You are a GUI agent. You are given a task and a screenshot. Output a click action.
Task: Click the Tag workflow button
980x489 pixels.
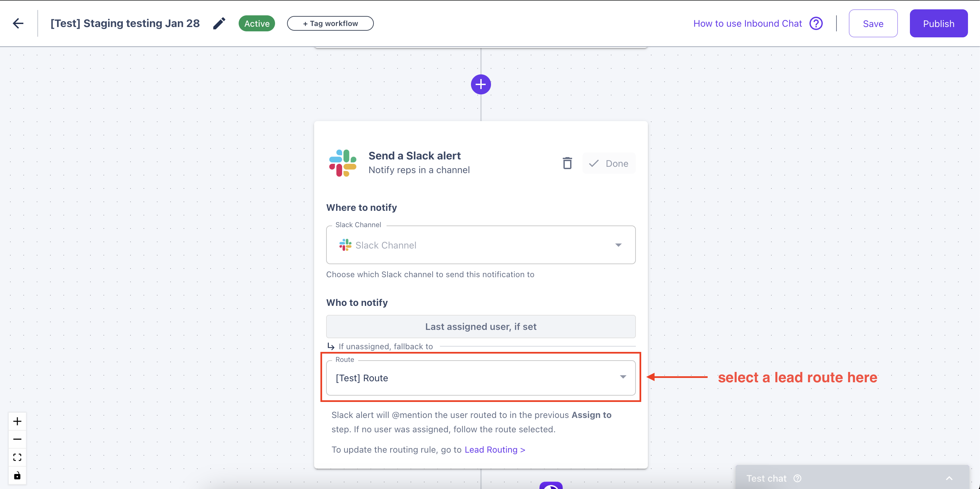point(330,24)
